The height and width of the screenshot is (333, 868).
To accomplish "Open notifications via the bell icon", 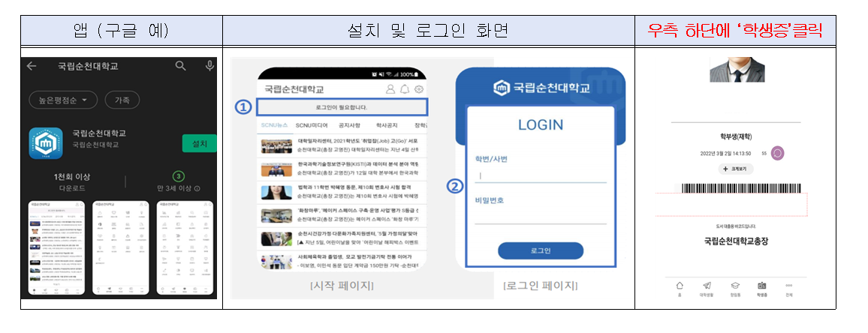I will pos(405,89).
